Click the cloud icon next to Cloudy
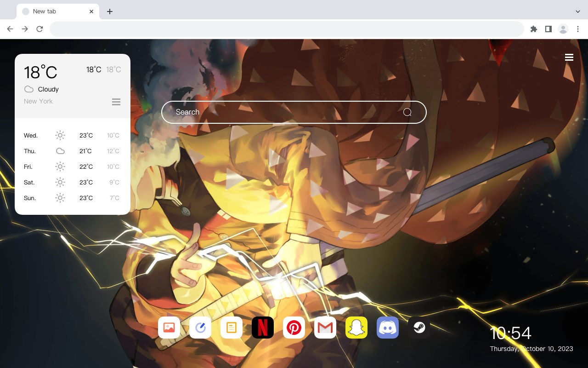Screen dimensions: 588x368 29,89
